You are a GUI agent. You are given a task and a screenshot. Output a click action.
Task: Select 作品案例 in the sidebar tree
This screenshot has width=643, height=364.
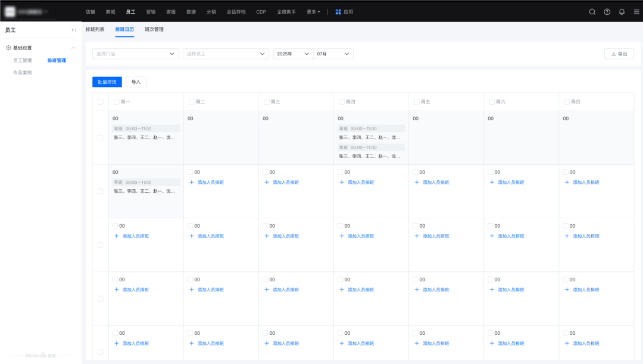(23, 73)
